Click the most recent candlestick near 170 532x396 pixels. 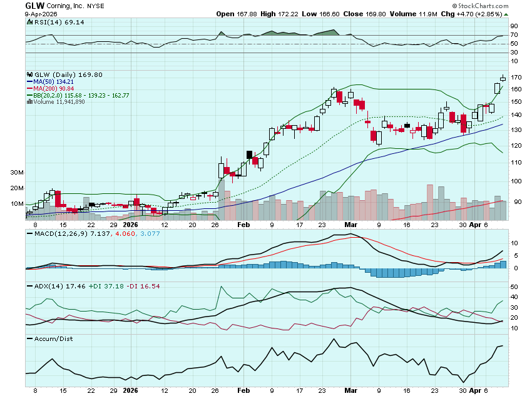click(x=503, y=78)
